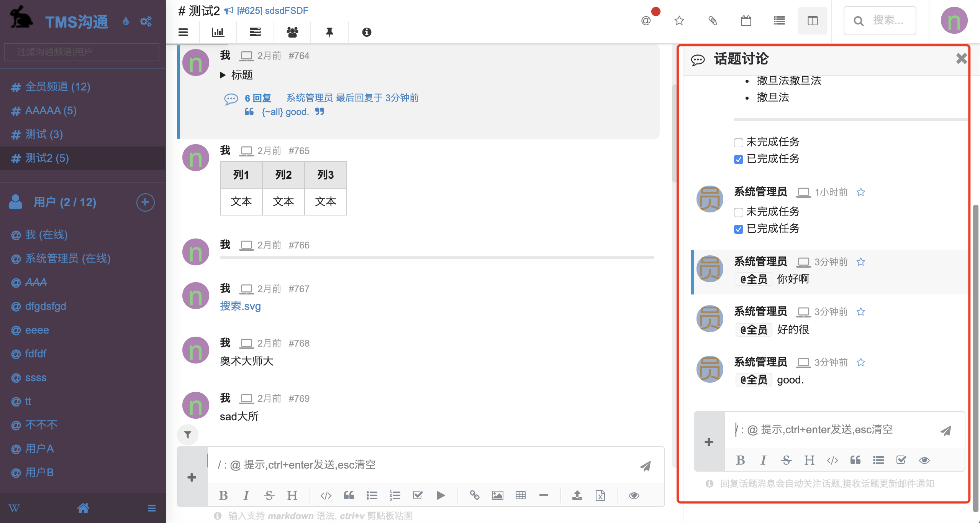Close the 话题讨论 panel

click(961, 59)
